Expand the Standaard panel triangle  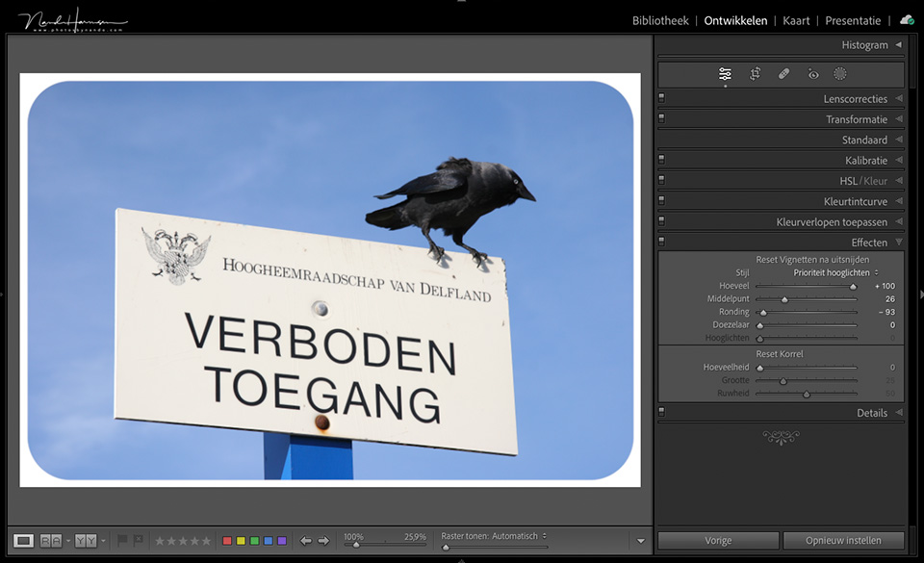(899, 140)
